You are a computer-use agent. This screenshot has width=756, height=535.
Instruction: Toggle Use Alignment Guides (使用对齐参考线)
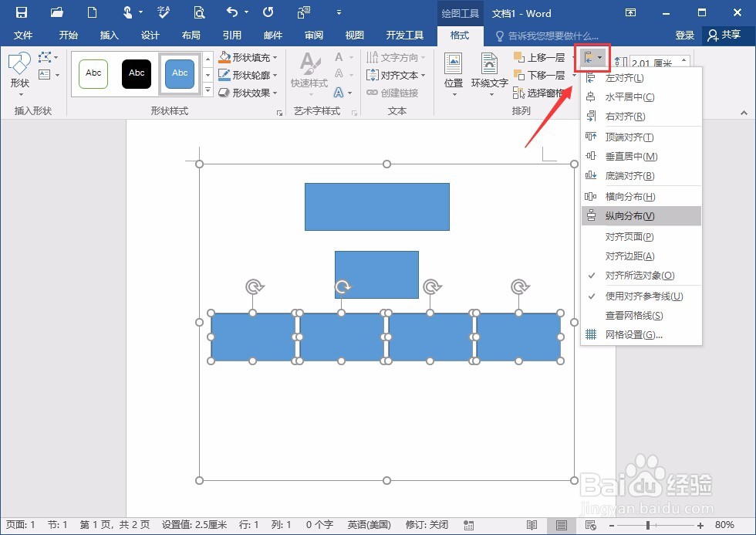point(641,296)
